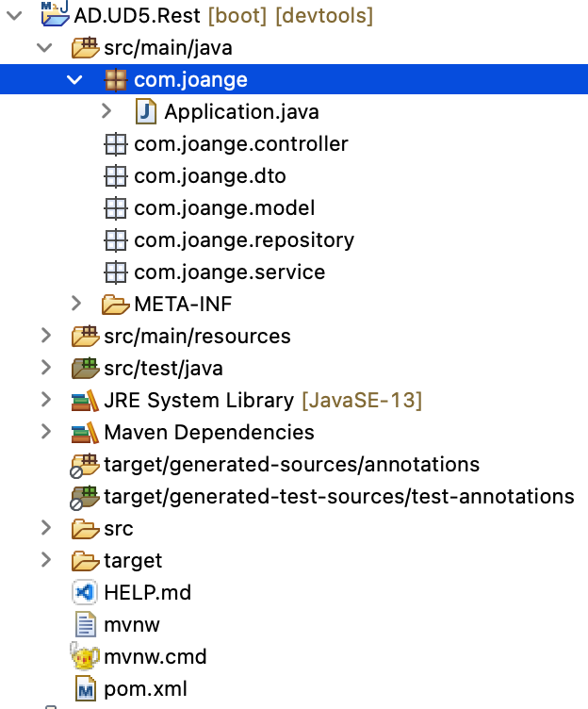Image resolution: width=588 pixels, height=709 pixels.
Task: Select the com.joange.service package
Action: coord(229,272)
